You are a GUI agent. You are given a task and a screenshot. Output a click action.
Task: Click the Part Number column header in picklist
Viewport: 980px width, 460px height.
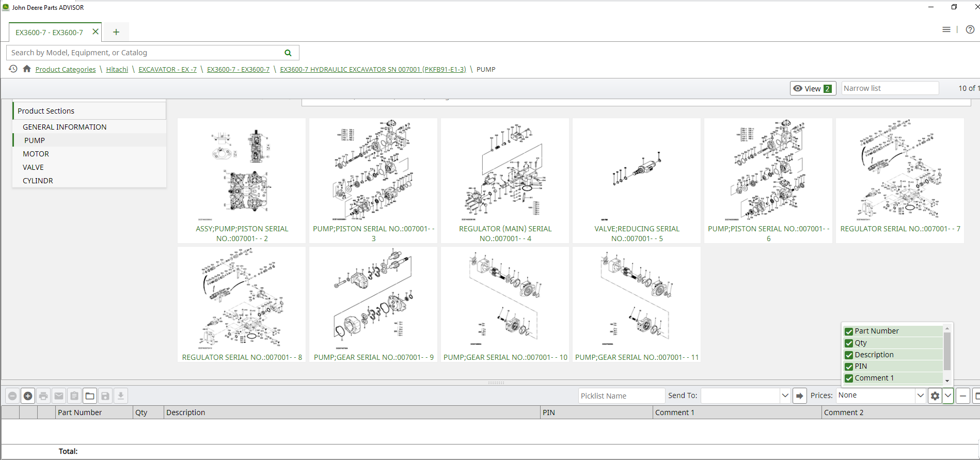tap(94, 413)
